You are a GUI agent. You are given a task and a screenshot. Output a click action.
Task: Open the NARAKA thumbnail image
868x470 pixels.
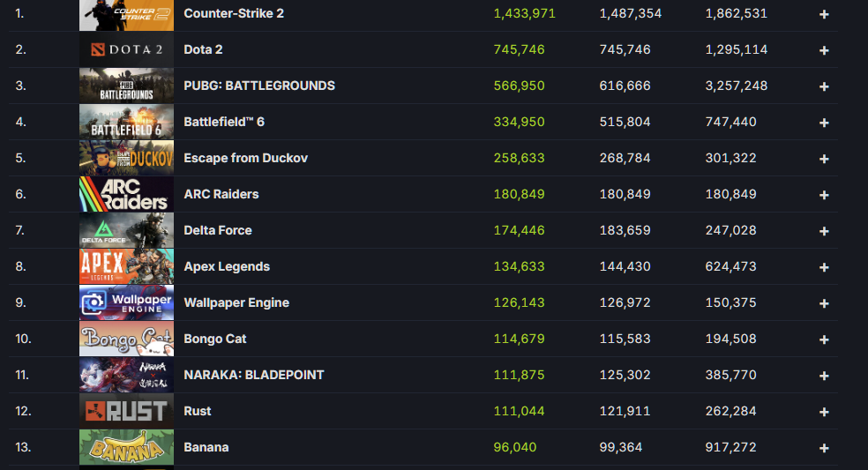click(x=126, y=375)
